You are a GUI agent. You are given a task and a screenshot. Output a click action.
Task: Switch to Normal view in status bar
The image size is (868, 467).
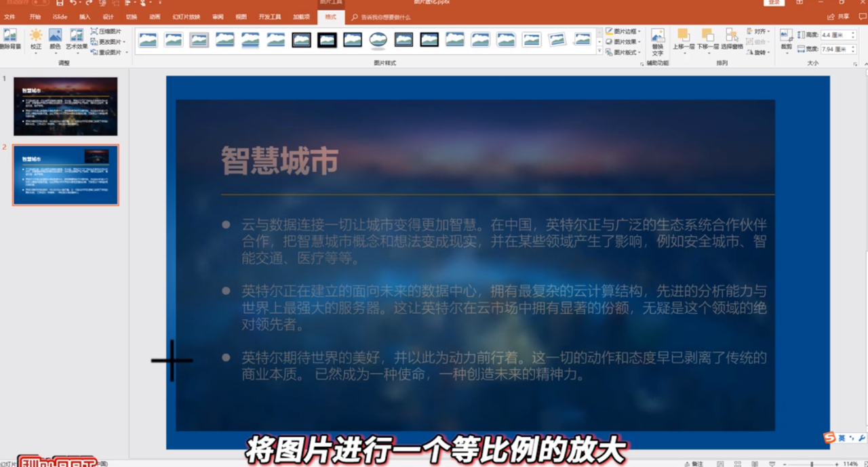pyautogui.click(x=720, y=464)
